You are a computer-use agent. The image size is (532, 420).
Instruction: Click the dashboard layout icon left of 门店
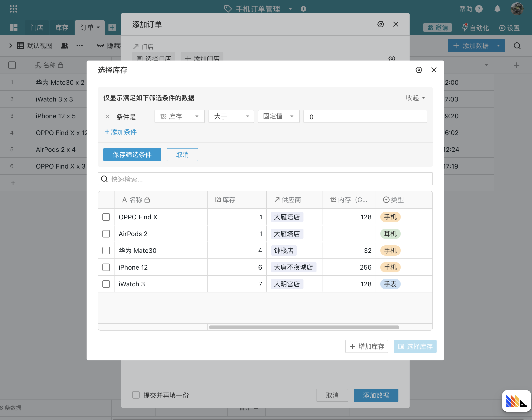click(13, 27)
